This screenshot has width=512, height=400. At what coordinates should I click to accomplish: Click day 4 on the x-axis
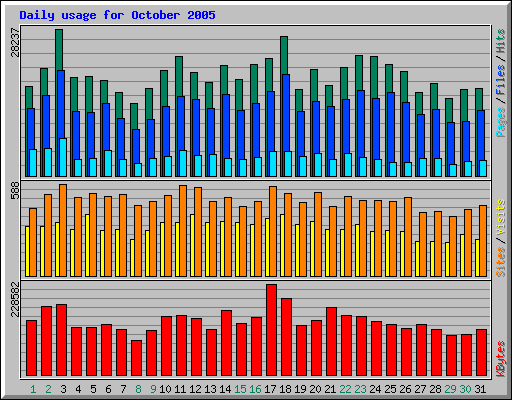[x=78, y=389]
